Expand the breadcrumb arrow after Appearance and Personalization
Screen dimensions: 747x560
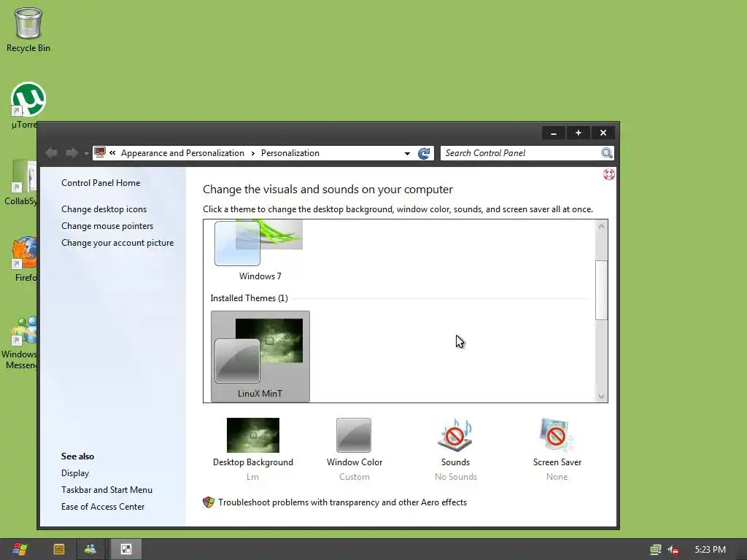[x=252, y=153]
